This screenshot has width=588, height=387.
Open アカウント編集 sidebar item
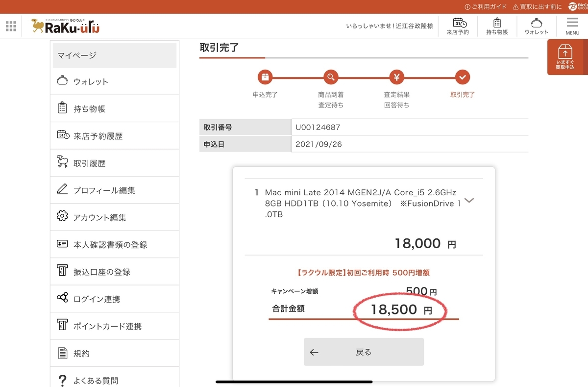[115, 217]
